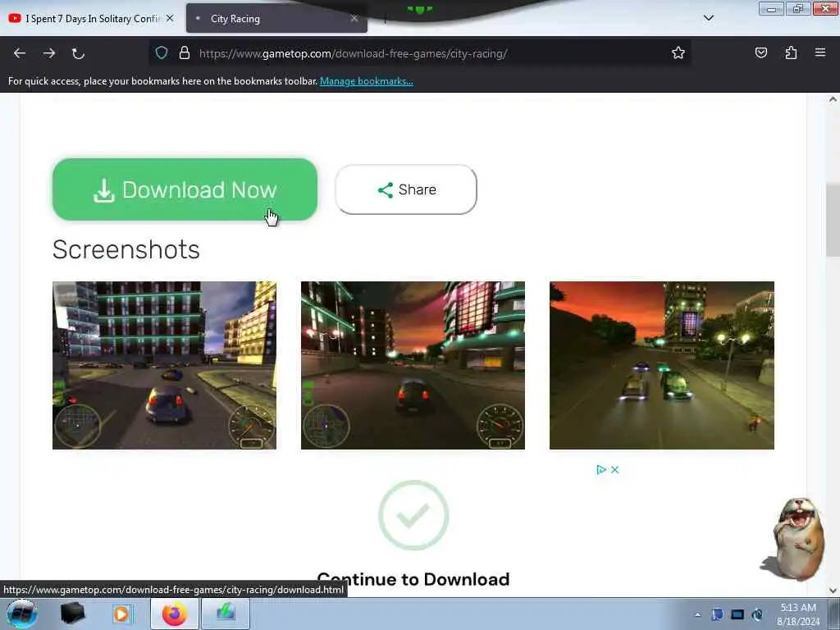Show hidden system tray icons

tap(697, 615)
